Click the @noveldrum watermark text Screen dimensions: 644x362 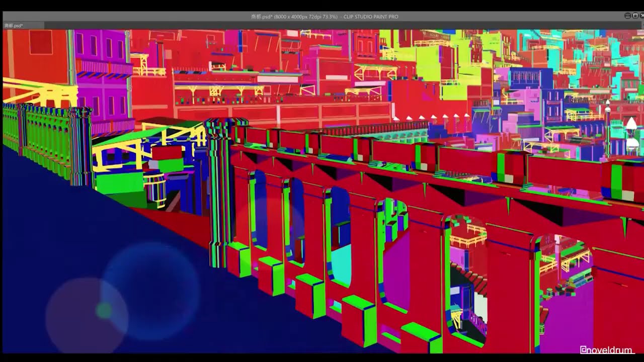(x=606, y=349)
